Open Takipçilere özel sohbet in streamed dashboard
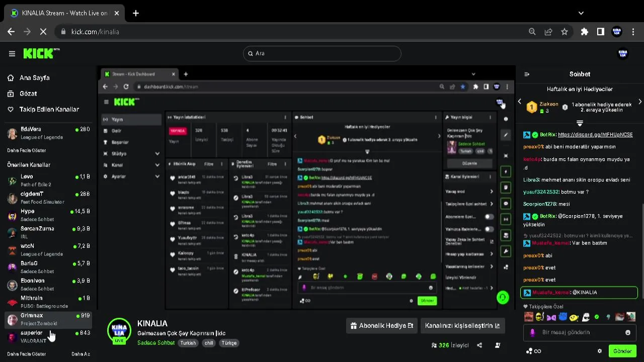The image size is (644, 362). 469,204
